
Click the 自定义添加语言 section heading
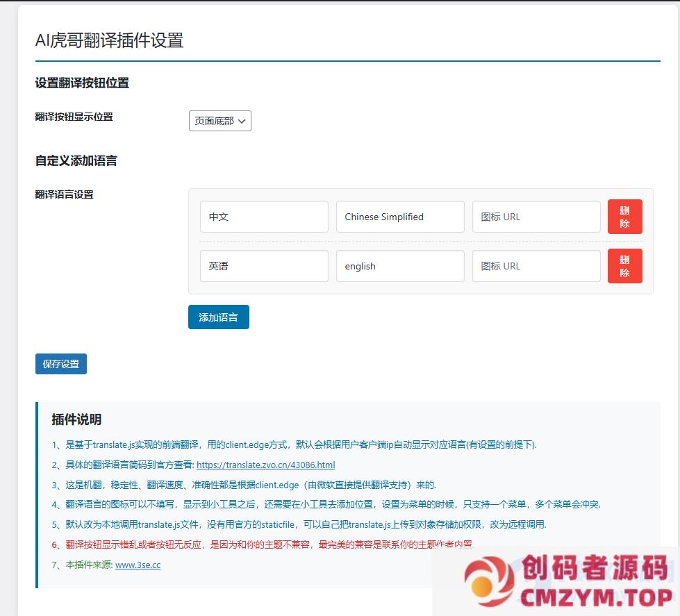[76, 160]
